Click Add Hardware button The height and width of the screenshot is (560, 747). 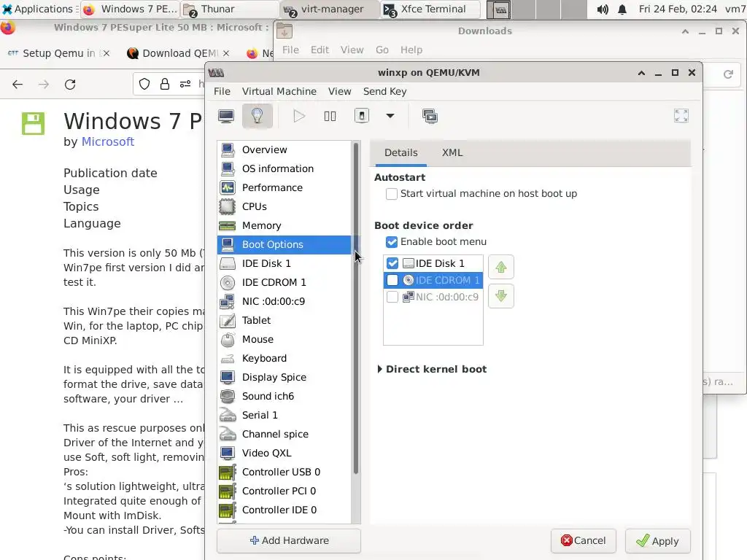point(289,540)
